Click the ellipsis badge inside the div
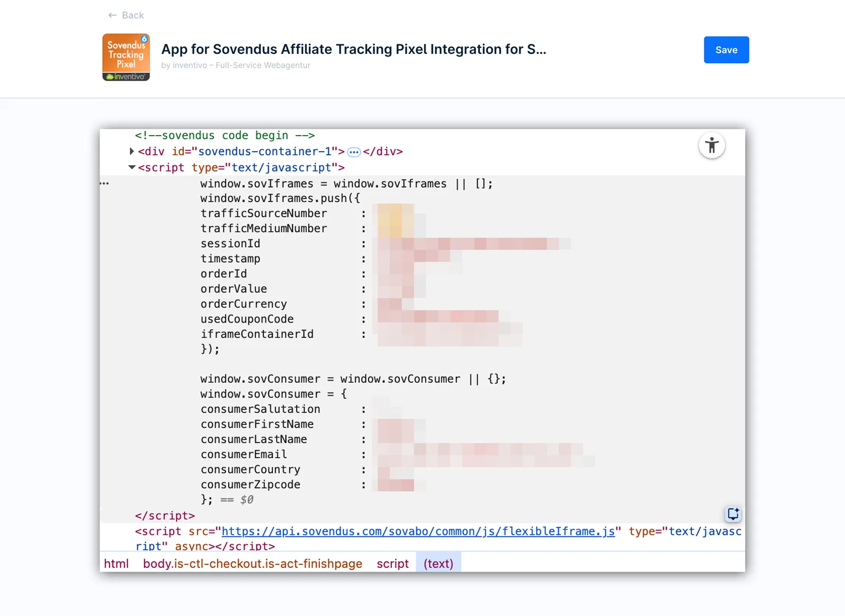Image resolution: width=845 pixels, height=616 pixels. 354,152
